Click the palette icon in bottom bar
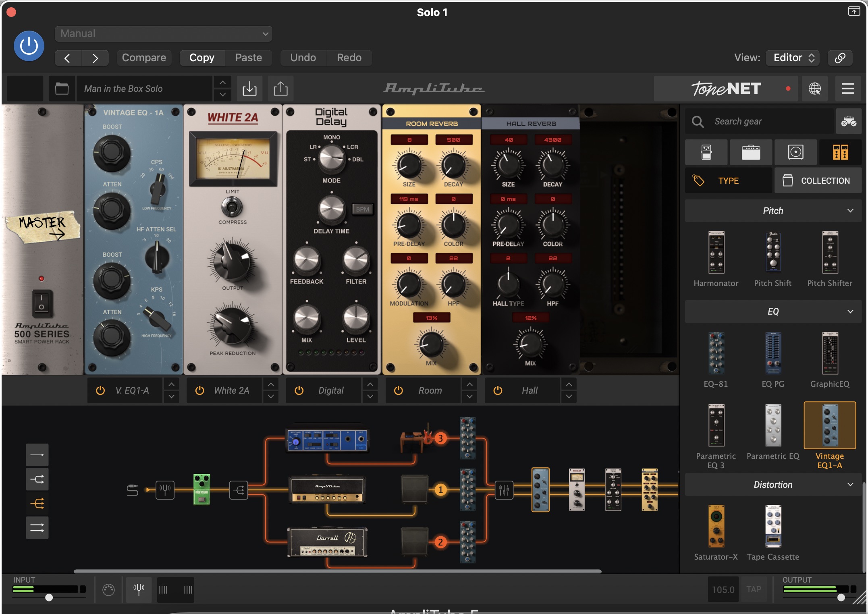Screen dimensions: 868x614 coord(108,590)
